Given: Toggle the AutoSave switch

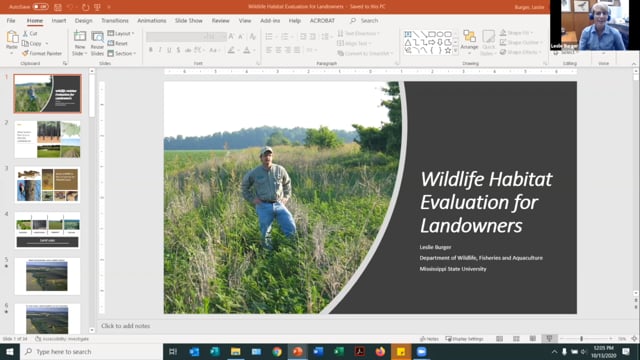Looking at the screenshot, I should [40, 7].
